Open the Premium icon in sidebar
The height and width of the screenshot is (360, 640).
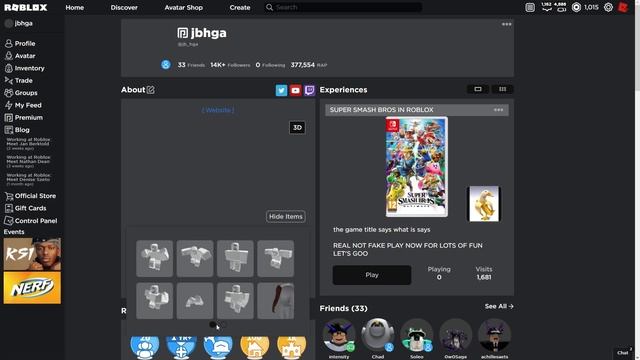pyautogui.click(x=9, y=118)
